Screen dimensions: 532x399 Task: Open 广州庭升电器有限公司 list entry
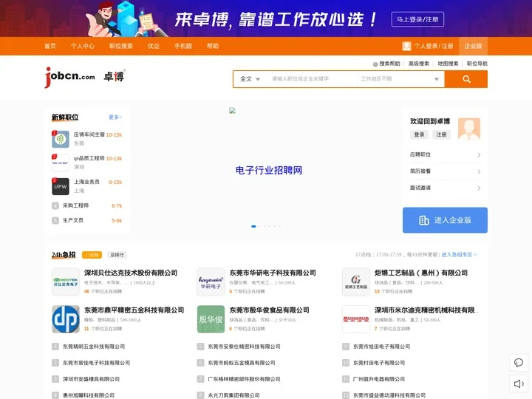[379, 379]
